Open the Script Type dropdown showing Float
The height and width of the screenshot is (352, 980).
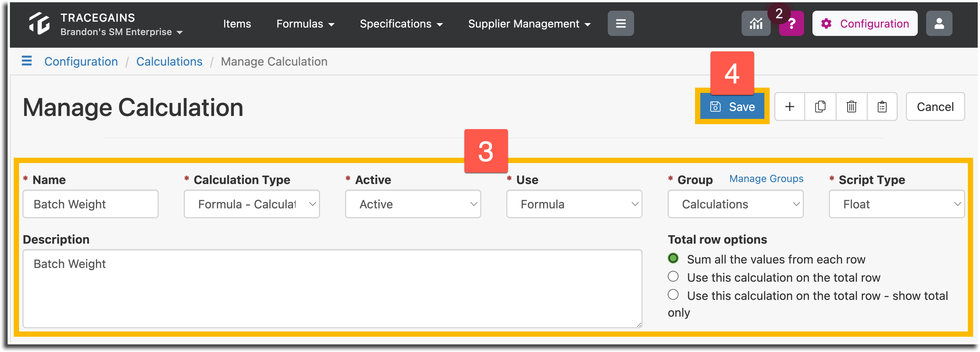(897, 204)
